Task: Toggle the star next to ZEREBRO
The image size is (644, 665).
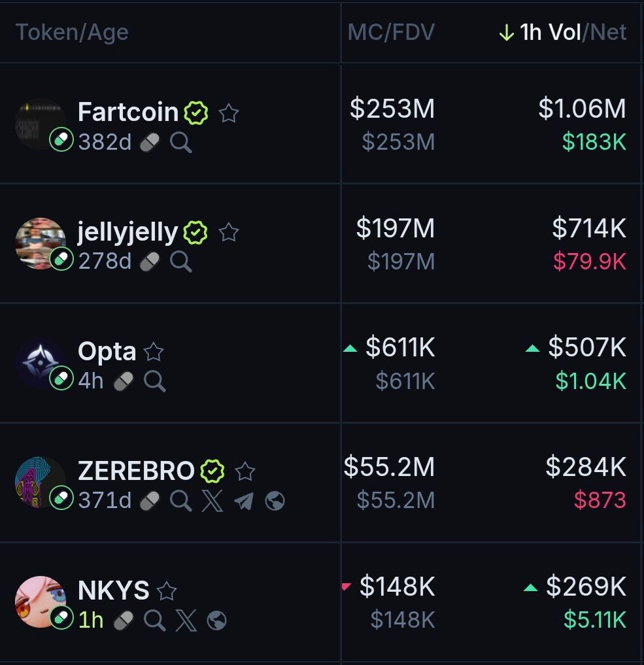Action: [245, 471]
